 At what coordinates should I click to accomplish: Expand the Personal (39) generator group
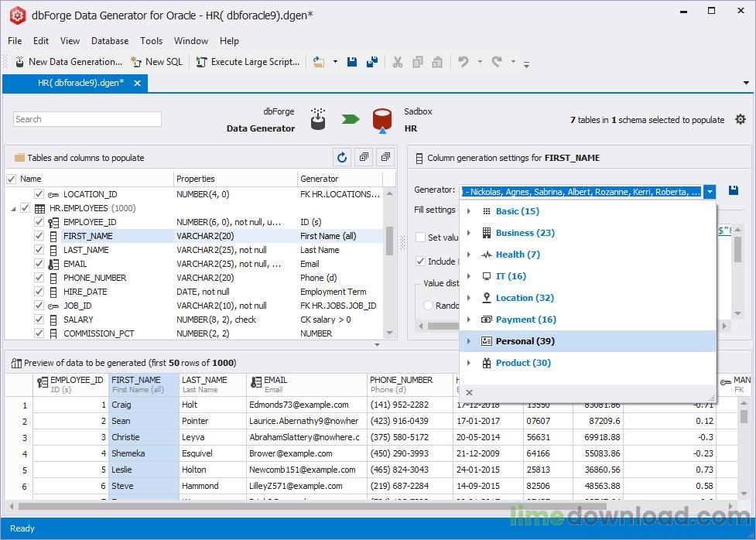[x=469, y=341]
